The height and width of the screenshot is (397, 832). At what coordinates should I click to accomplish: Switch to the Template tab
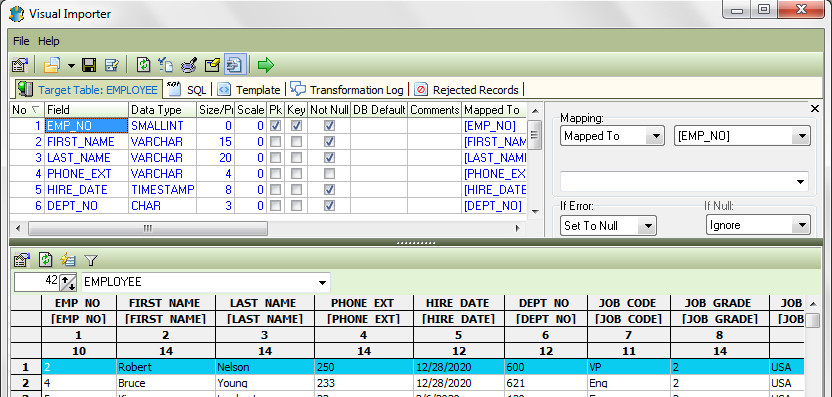(x=249, y=90)
